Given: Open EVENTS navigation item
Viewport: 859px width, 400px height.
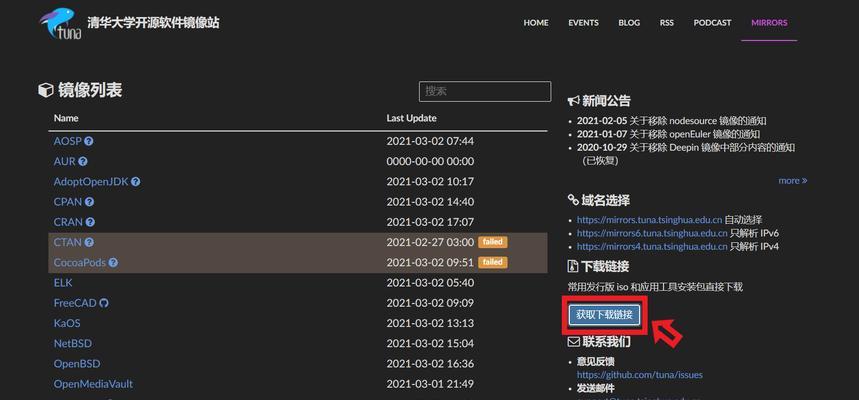Looking at the screenshot, I should tap(583, 22).
